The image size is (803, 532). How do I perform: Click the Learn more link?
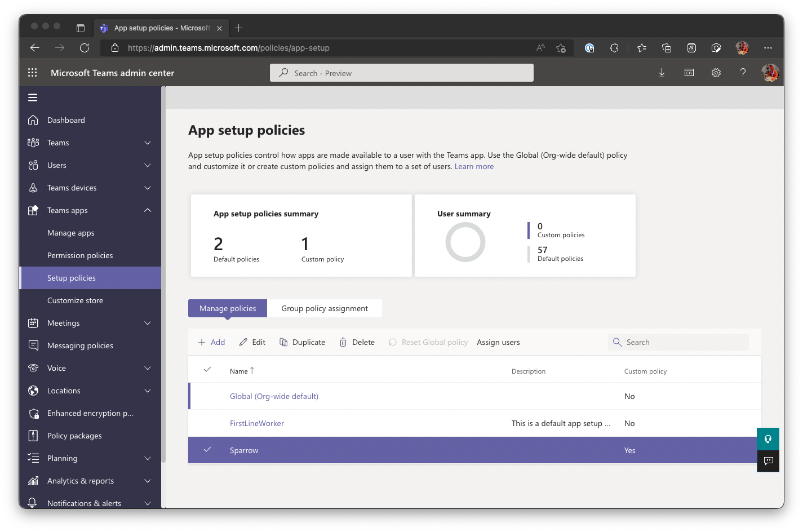474,166
